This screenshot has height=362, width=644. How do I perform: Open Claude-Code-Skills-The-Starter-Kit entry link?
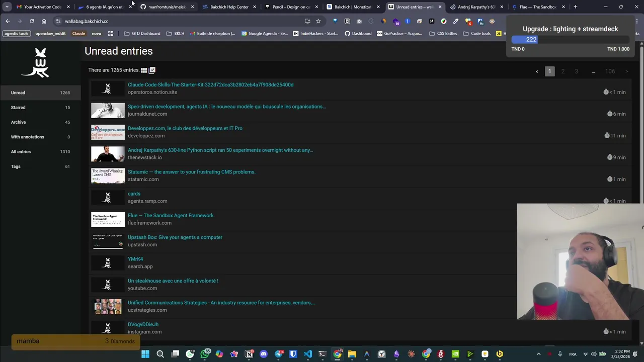210,84
